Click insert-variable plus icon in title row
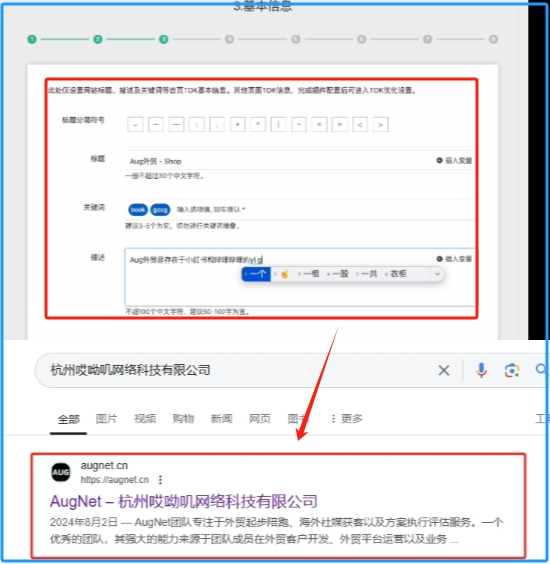550x564 pixels. click(x=439, y=160)
